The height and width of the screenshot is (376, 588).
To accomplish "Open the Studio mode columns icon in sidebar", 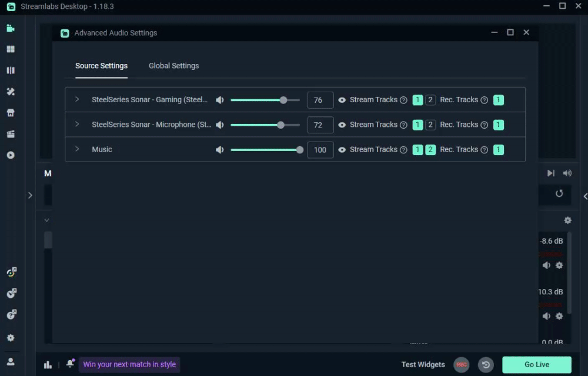I will [11, 70].
